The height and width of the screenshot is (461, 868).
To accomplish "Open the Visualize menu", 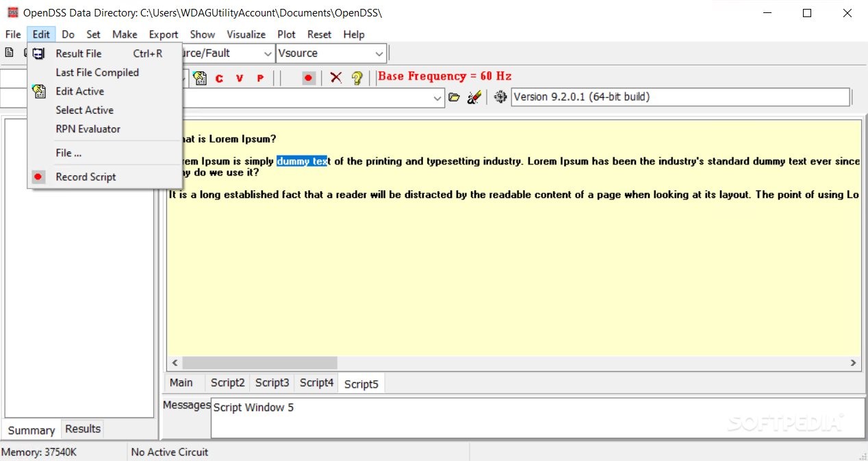I will [x=246, y=34].
